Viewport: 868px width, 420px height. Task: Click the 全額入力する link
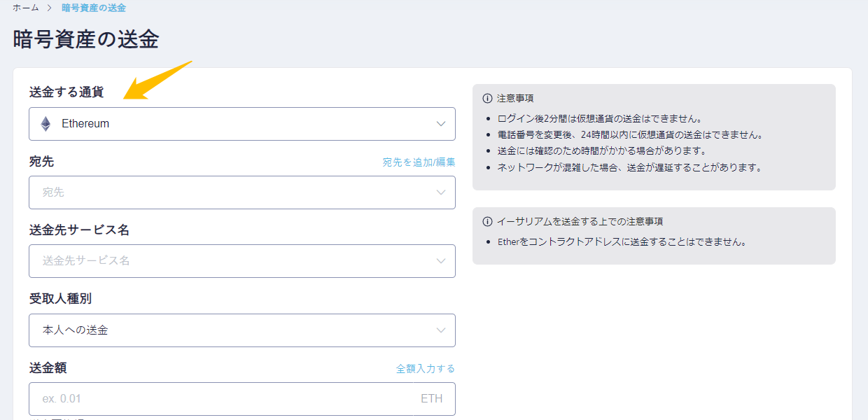(426, 368)
